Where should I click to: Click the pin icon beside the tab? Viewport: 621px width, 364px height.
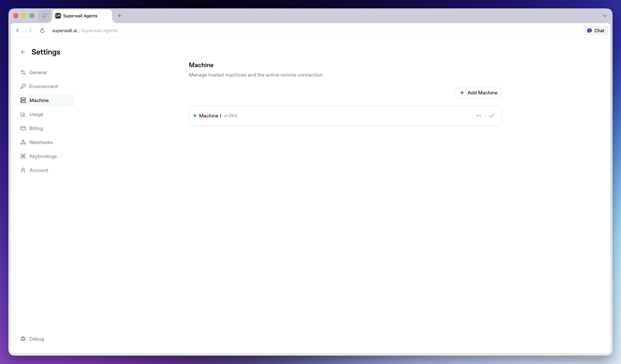click(x=45, y=16)
